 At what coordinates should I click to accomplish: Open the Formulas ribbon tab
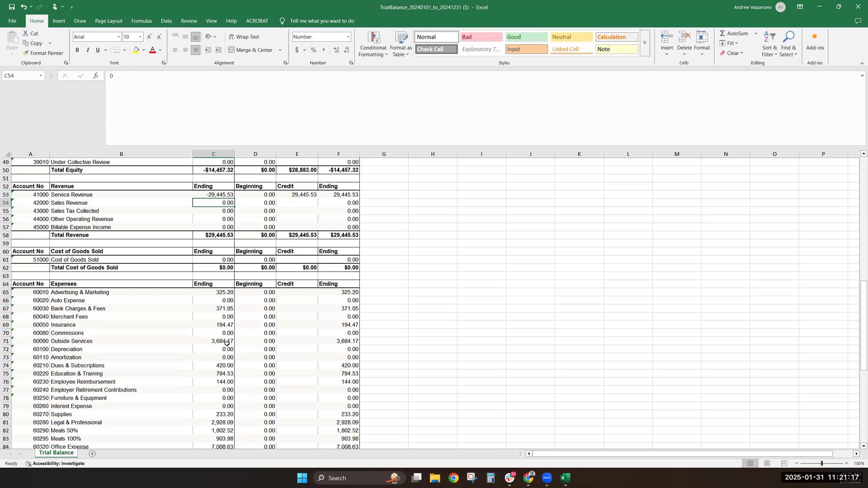pyautogui.click(x=142, y=21)
